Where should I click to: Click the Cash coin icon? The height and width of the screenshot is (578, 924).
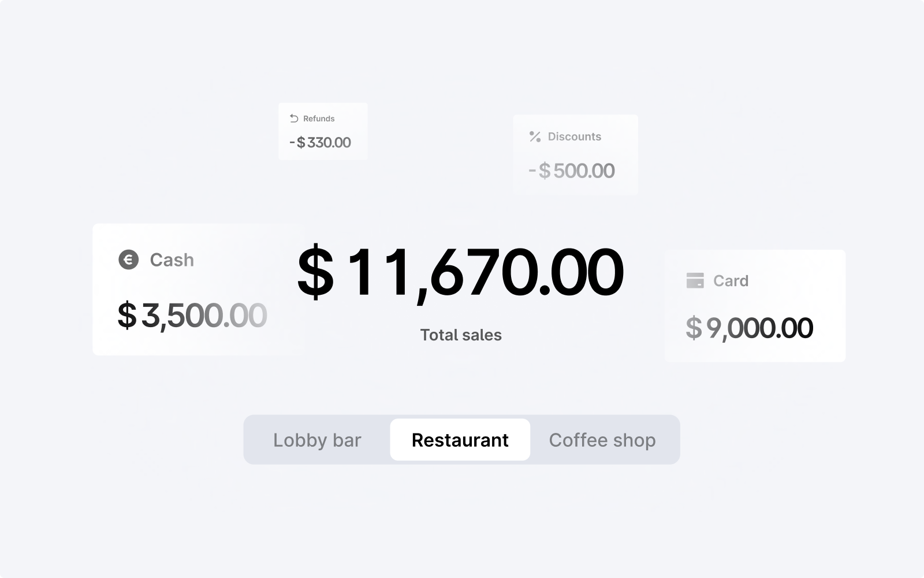click(129, 260)
